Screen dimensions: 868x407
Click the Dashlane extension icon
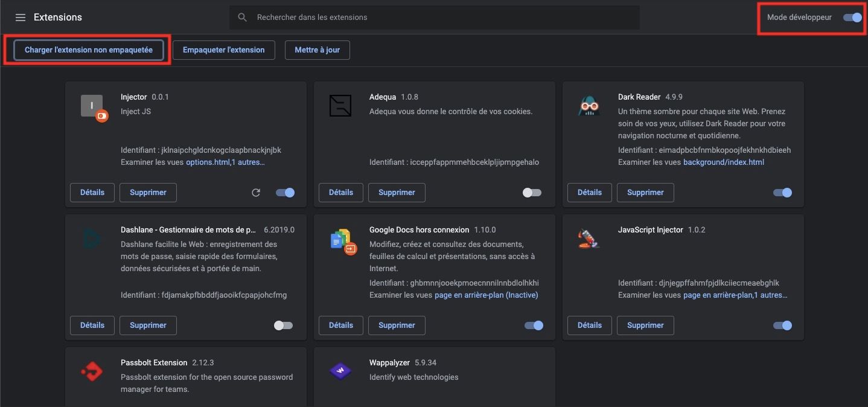click(92, 239)
